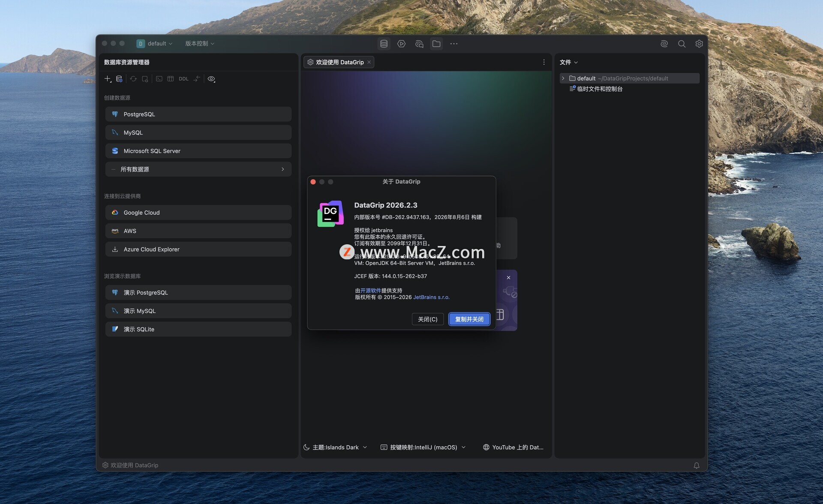Screen dimensions: 823x504
Task: Open the editor tabs kebab menu
Action: pyautogui.click(x=544, y=62)
